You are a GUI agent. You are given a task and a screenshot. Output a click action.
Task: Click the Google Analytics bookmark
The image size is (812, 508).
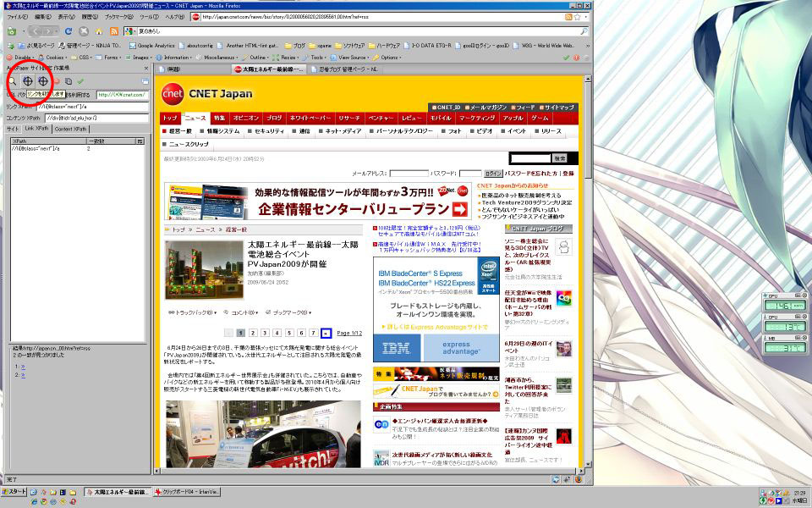pos(151,46)
